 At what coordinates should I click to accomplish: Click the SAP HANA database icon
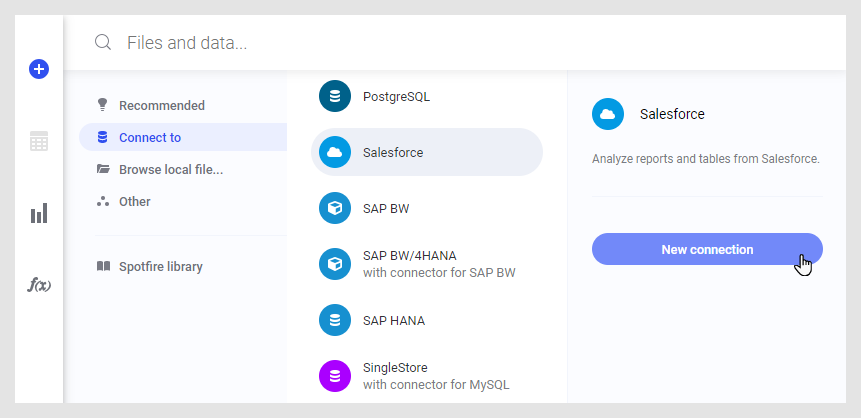tap(335, 320)
